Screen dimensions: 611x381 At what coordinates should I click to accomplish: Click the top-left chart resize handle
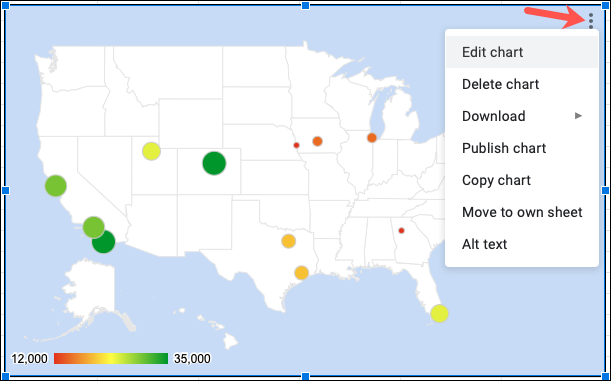pyautogui.click(x=6, y=5)
